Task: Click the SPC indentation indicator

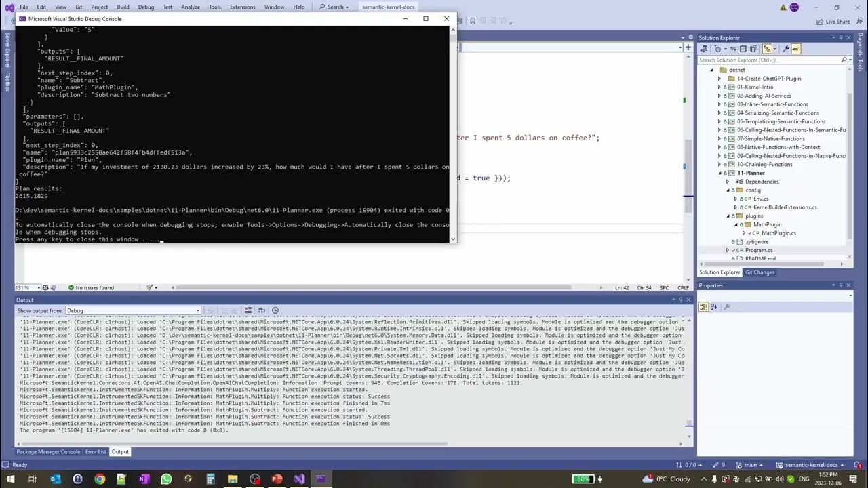Action: [664, 287]
